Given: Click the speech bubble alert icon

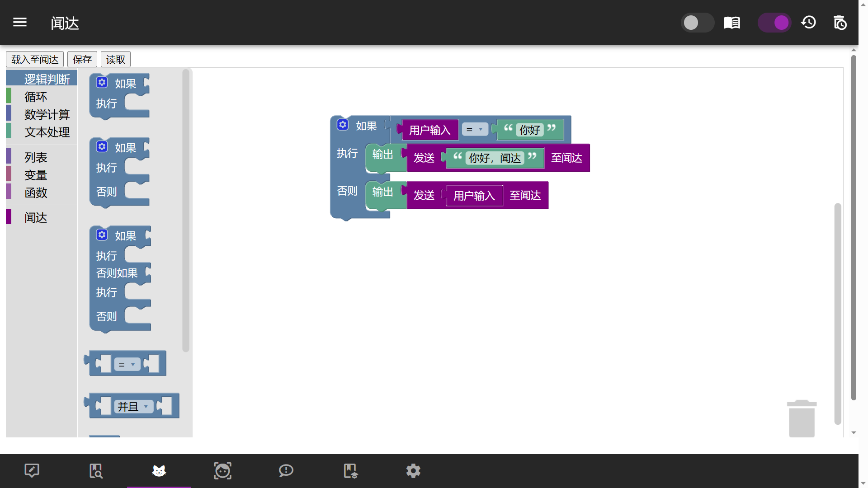Looking at the screenshot, I should (286, 471).
